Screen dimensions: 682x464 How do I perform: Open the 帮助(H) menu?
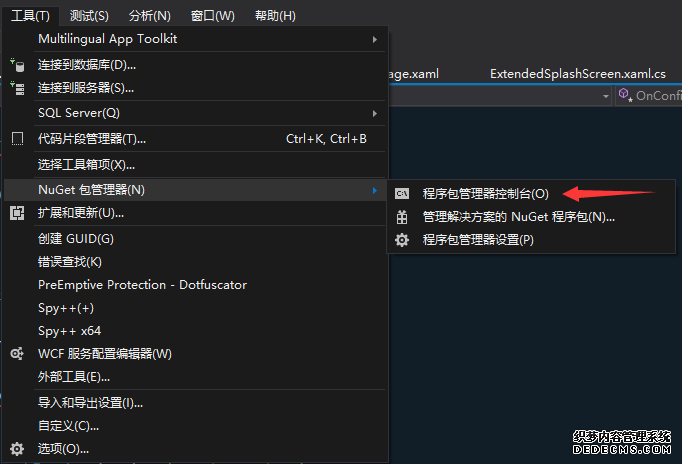(x=275, y=15)
